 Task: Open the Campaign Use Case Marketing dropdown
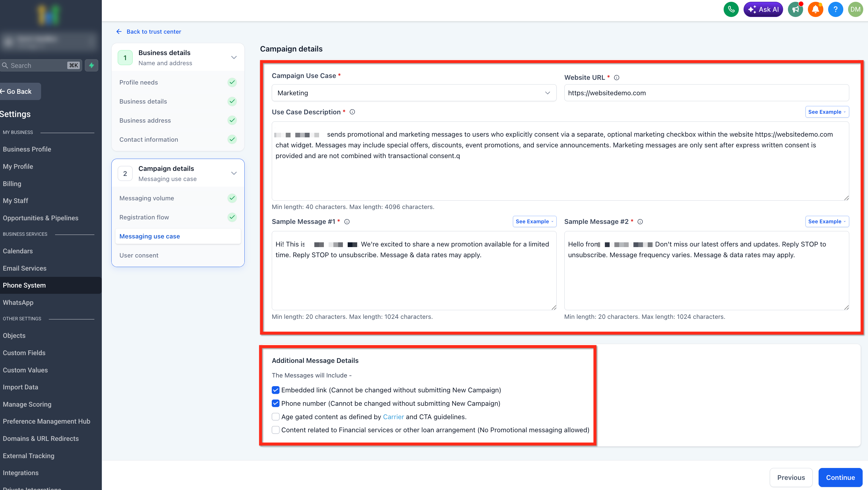(414, 93)
